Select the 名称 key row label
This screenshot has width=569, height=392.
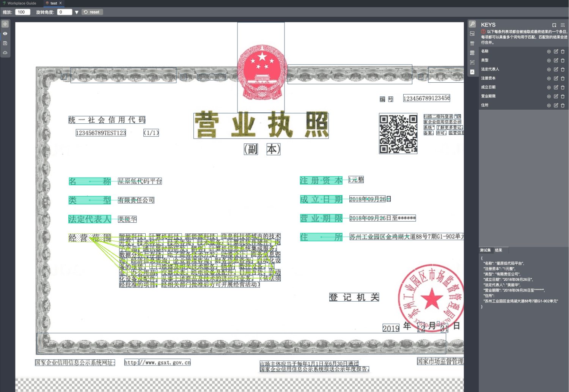point(485,51)
